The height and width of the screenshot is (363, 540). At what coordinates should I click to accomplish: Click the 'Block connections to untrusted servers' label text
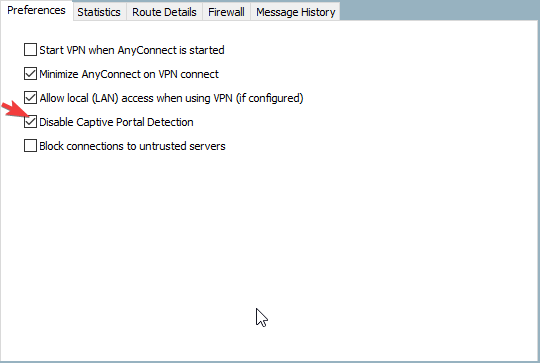pyautogui.click(x=133, y=146)
